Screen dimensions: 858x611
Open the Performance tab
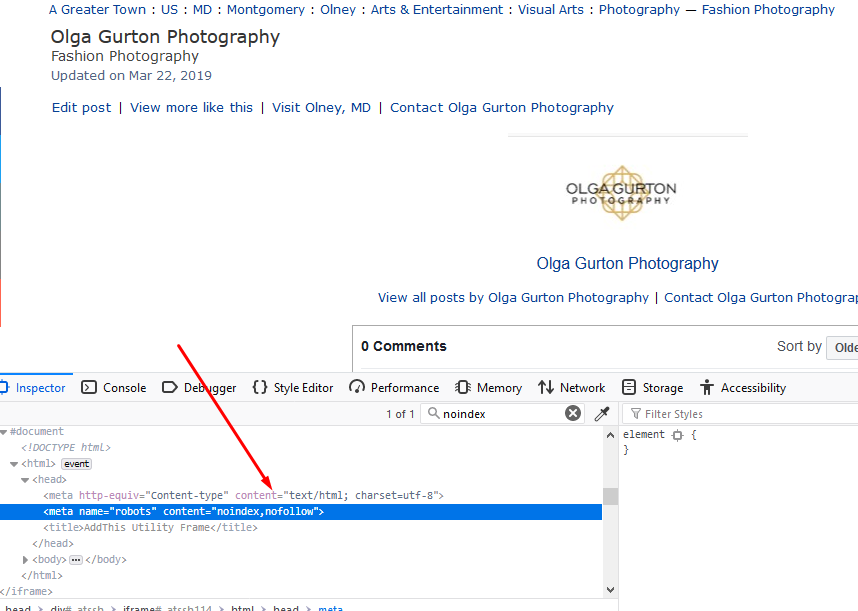(x=394, y=388)
